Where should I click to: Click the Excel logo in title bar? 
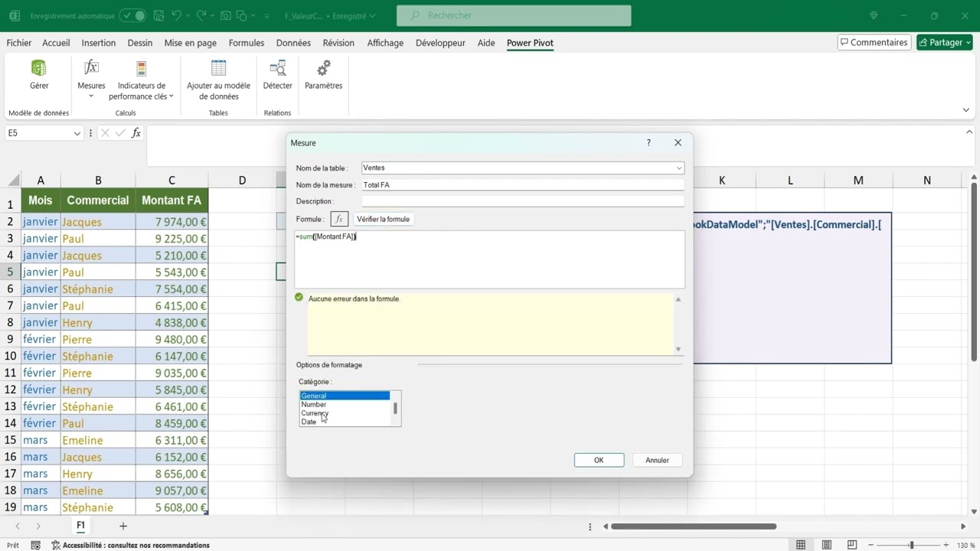(x=14, y=15)
